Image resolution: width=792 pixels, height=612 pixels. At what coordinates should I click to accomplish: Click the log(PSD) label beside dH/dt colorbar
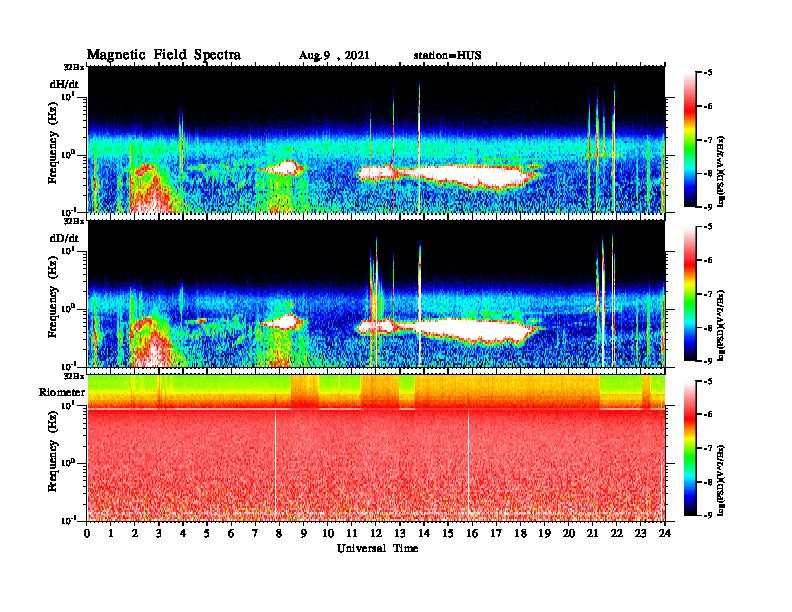(721, 172)
